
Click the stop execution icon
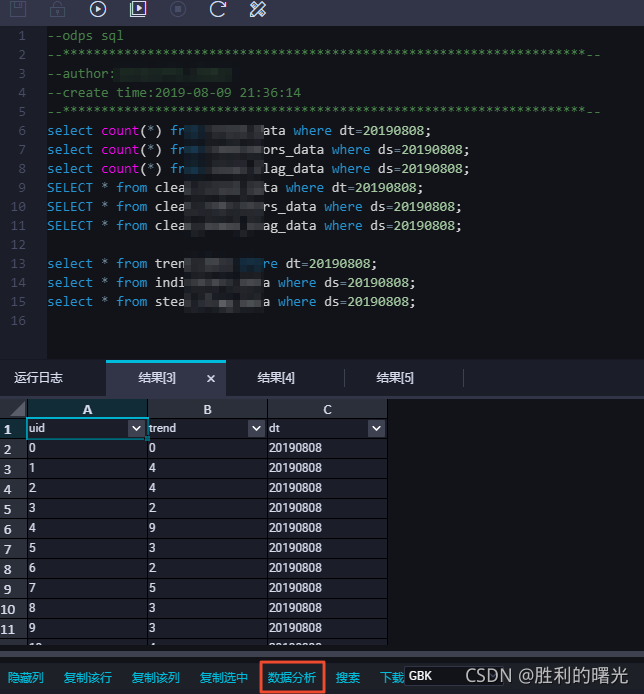click(x=178, y=9)
